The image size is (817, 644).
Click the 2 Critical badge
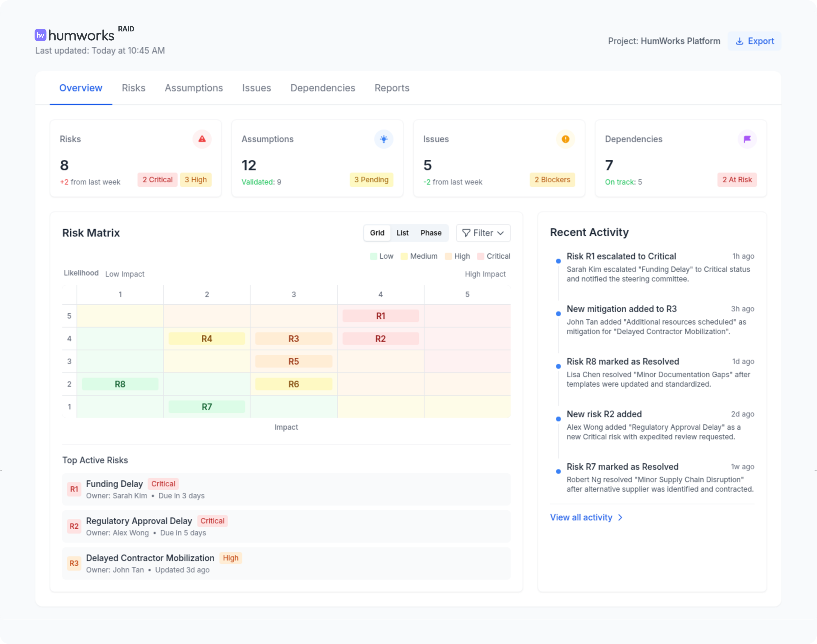[x=157, y=180]
